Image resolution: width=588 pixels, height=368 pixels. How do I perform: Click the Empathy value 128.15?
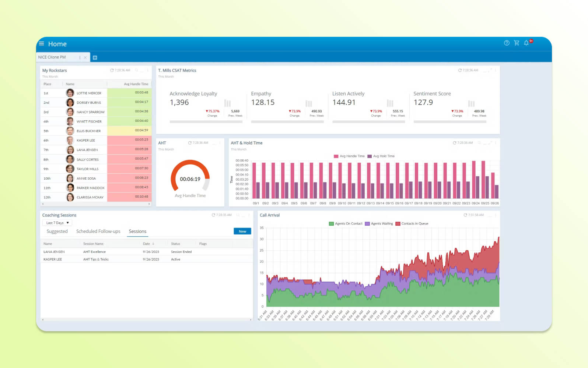click(x=263, y=102)
